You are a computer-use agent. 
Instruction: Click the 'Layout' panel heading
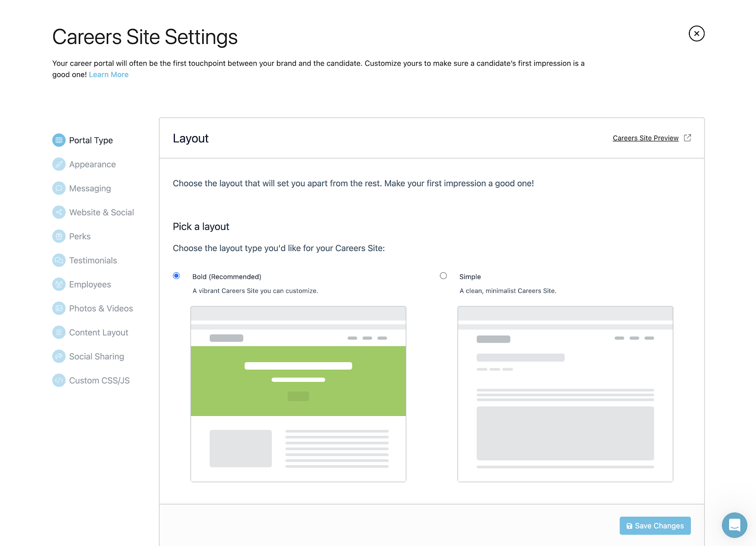[x=190, y=139]
